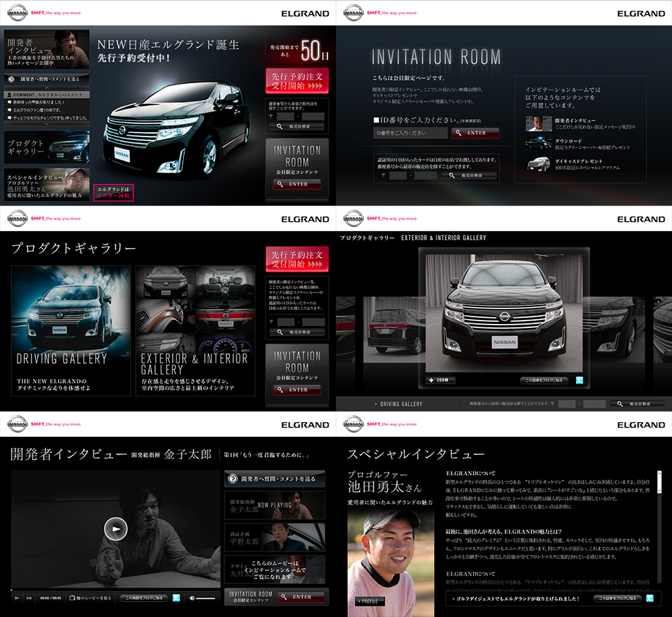Zoom the exterior gallery photo with the ZOOM button
The image size is (672, 617).
tap(441, 380)
